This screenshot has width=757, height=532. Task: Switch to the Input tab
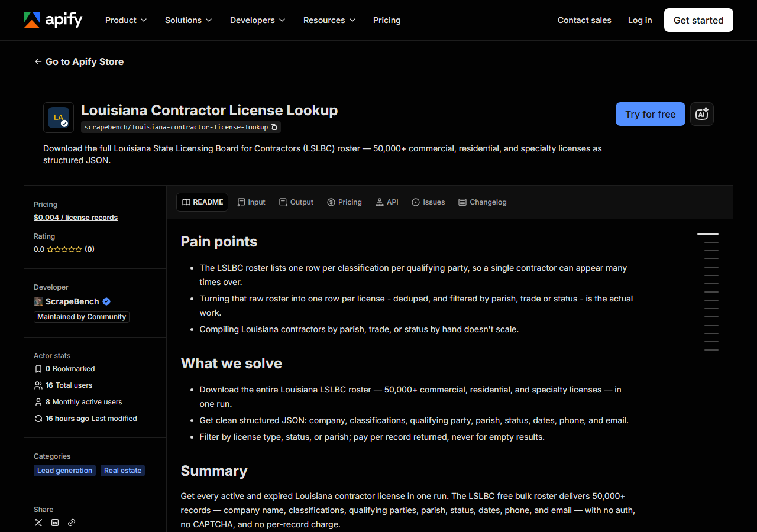(x=251, y=202)
